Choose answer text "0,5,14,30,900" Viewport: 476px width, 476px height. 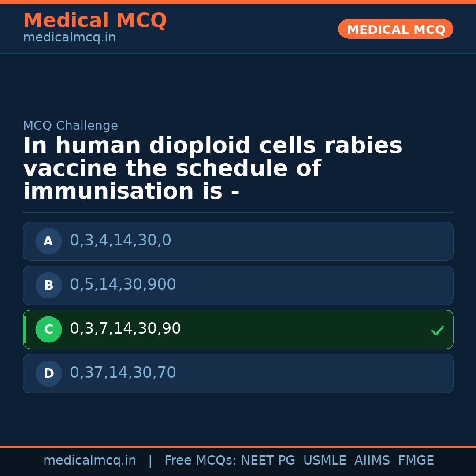[x=123, y=285]
